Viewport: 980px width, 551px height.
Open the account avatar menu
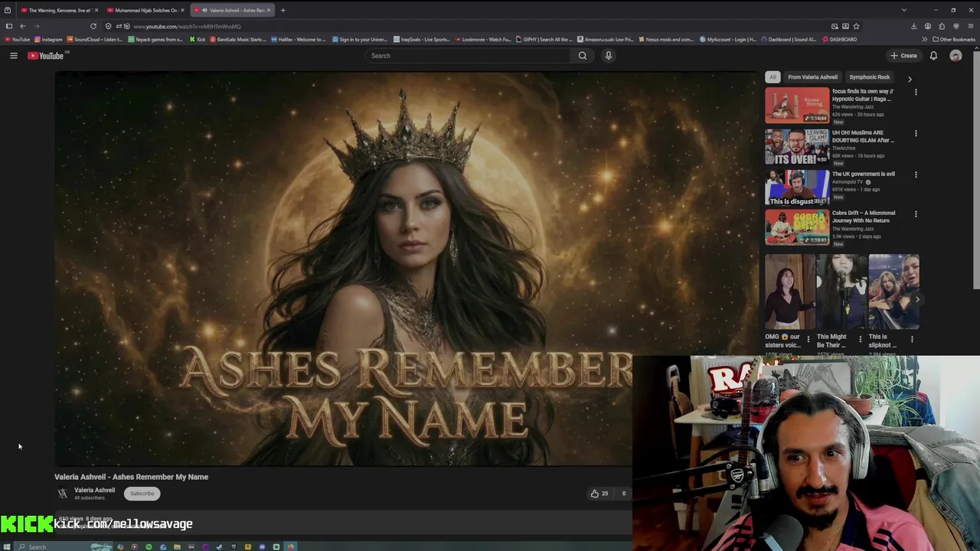click(x=955, y=55)
